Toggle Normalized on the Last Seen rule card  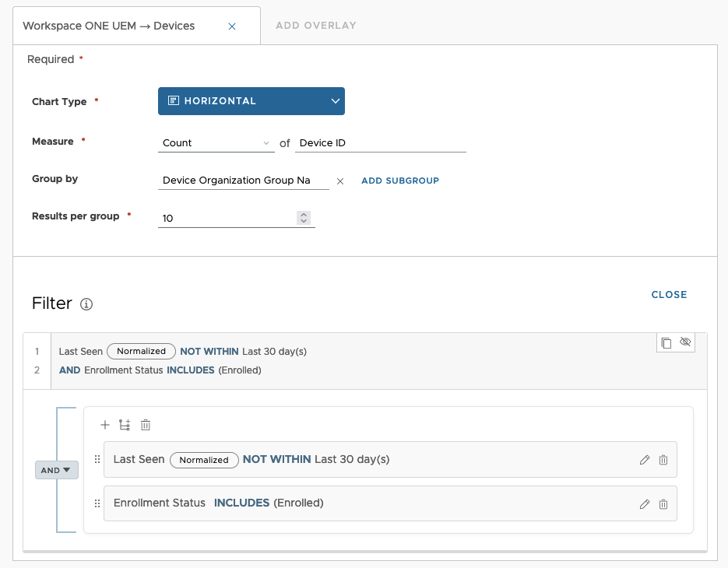(204, 460)
